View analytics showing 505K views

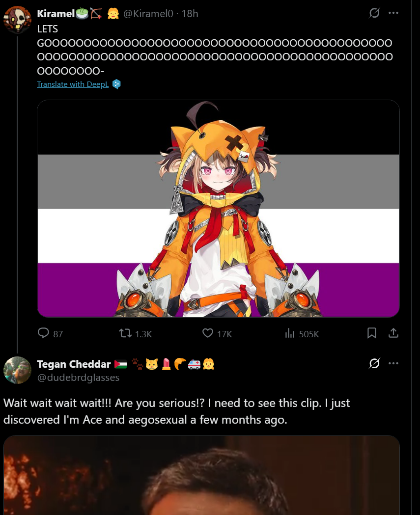pyautogui.click(x=289, y=333)
